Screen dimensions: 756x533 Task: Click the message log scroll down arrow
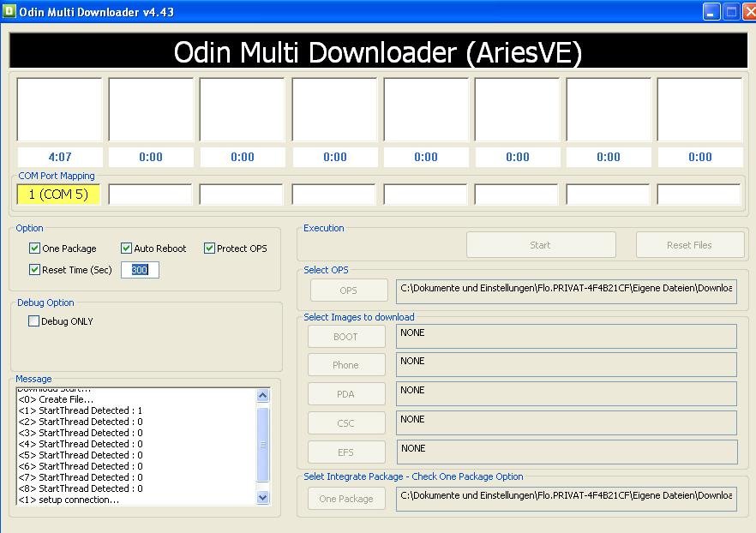click(x=263, y=497)
